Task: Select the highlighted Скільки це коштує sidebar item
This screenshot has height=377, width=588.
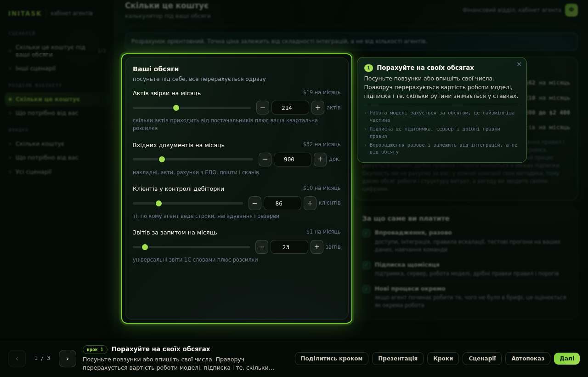Action: (57, 99)
